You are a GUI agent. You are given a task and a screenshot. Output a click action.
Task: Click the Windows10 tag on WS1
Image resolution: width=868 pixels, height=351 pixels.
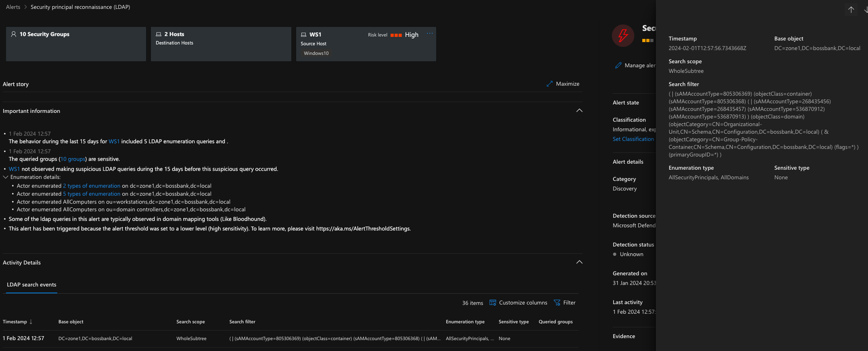pos(316,53)
